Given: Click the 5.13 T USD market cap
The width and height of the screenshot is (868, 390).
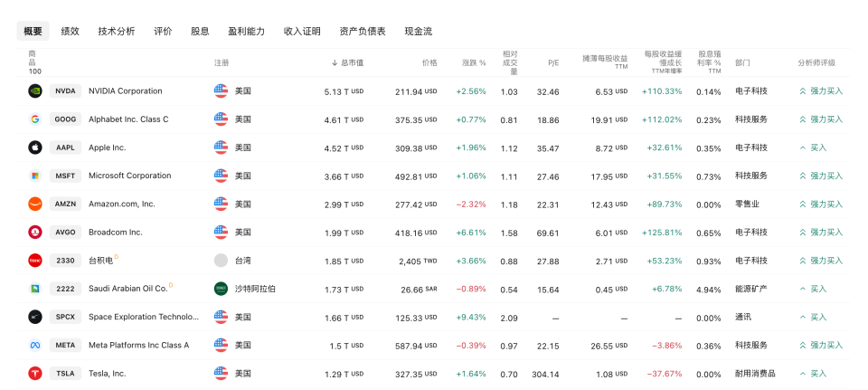Looking at the screenshot, I should pos(344,91).
